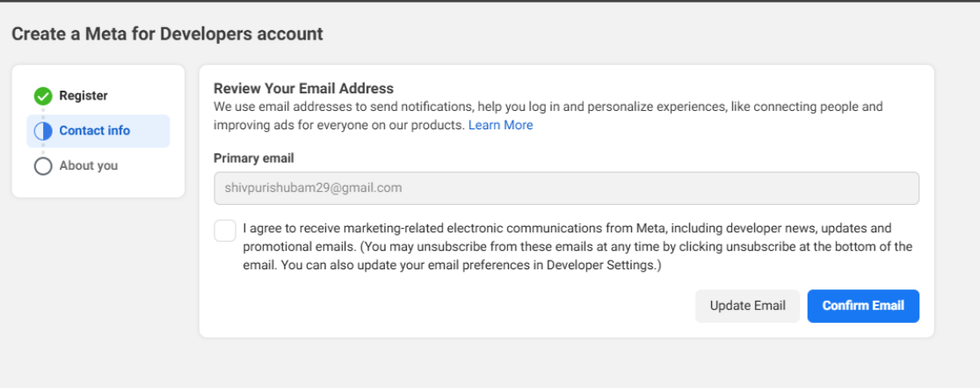
Task: Click the green checkmark icon beside Register
Action: 43,96
